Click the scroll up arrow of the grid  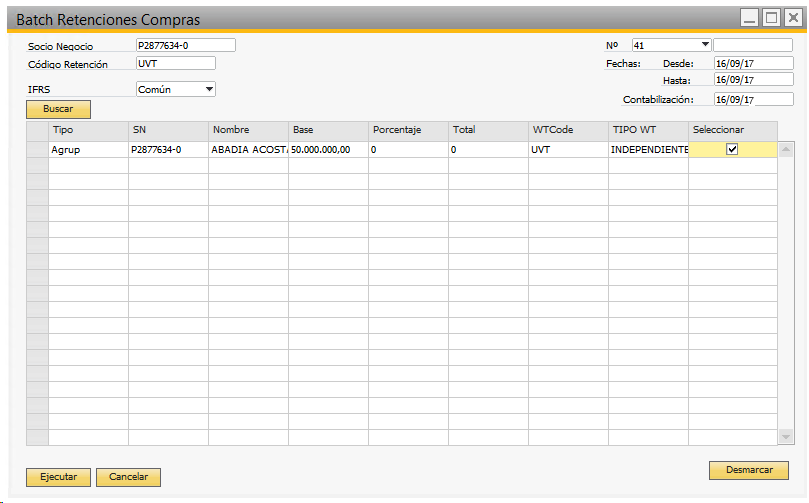[786, 150]
